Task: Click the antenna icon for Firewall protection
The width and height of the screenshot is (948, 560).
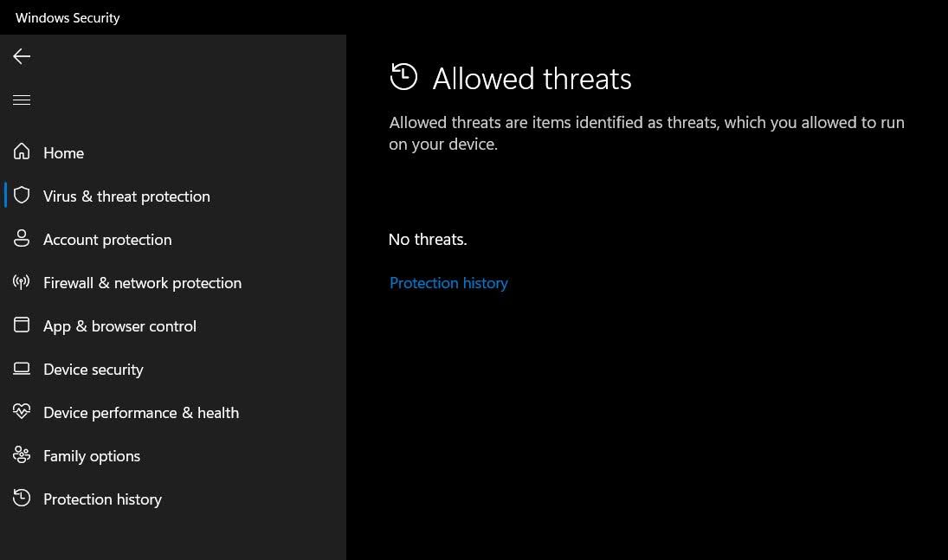Action: click(21, 282)
